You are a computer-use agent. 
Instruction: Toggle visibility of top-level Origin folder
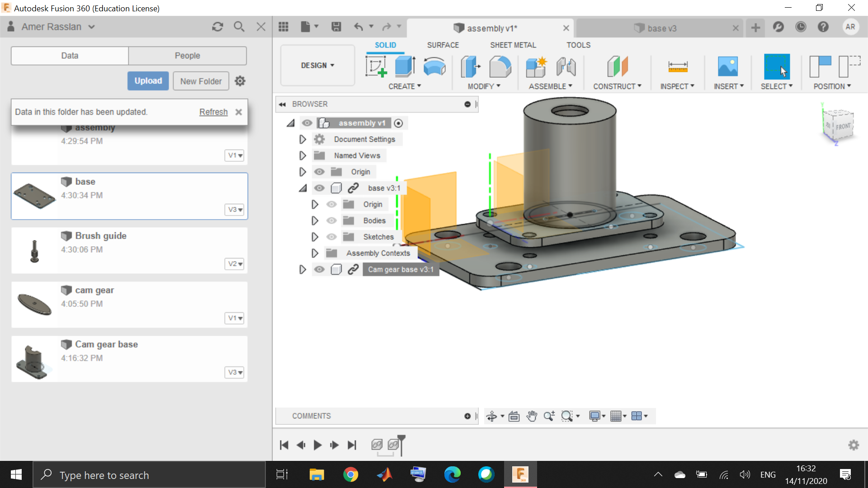pyautogui.click(x=319, y=172)
